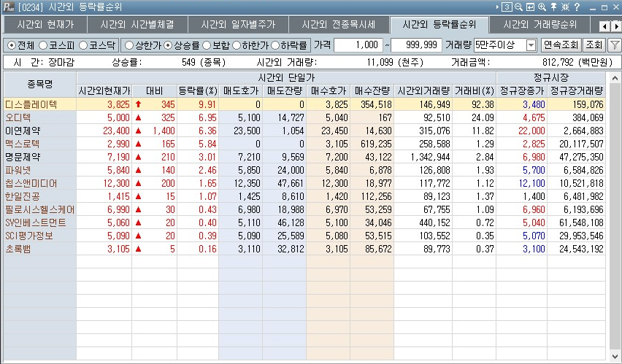Screen dimensions: 622x364
Task: Sort by the 등락률(%) column header
Action: (x=198, y=90)
